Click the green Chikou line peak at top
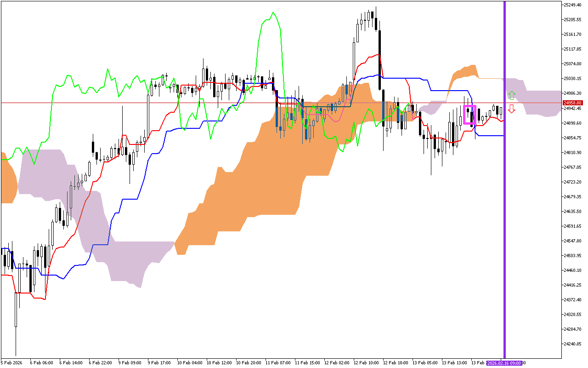Image resolution: width=588 pixels, height=368 pixels. click(273, 13)
